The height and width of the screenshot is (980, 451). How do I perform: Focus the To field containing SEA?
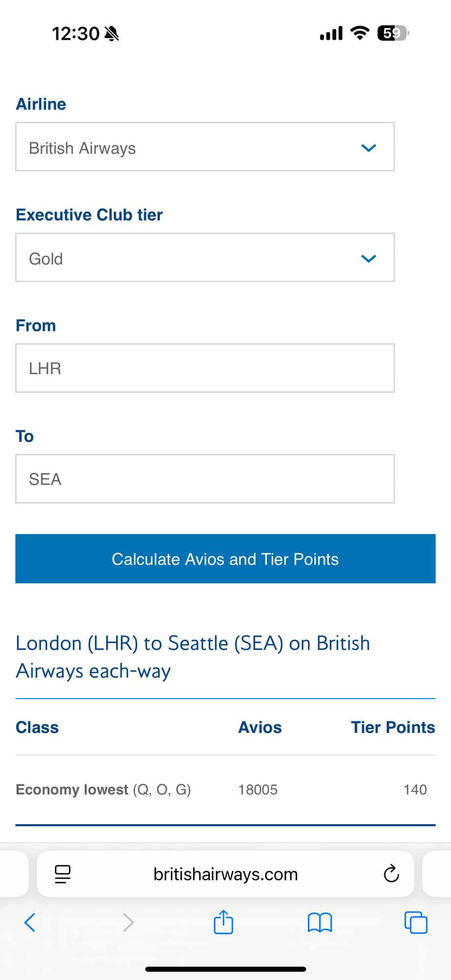(x=205, y=479)
